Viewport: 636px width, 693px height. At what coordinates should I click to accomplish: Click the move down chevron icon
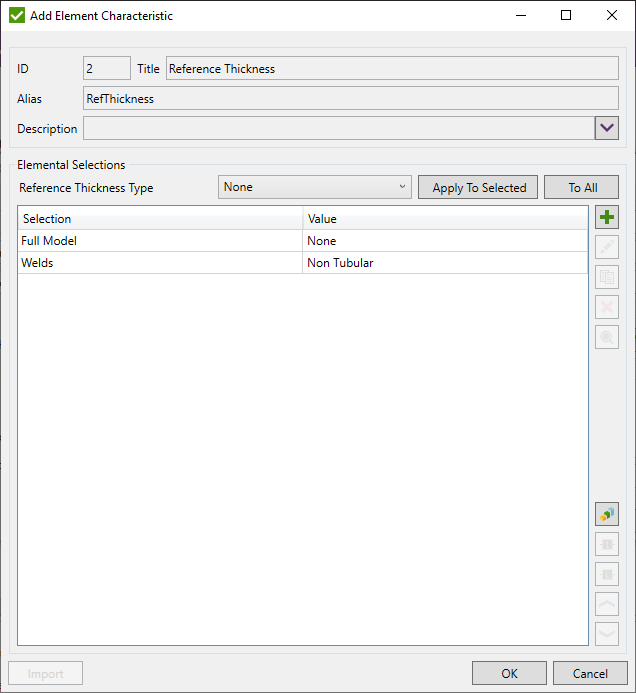(606, 633)
